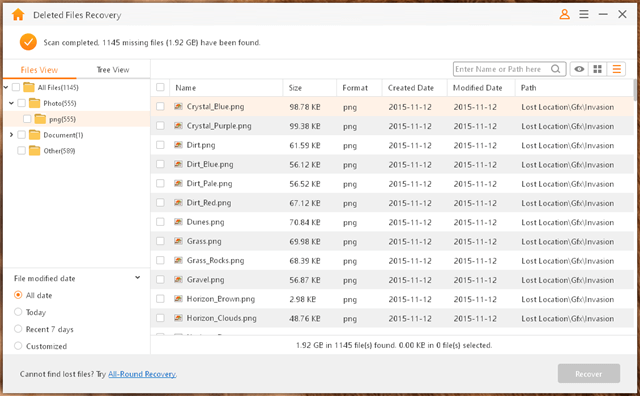Click the Crystal_Blue.png file icon
This screenshot has height=396, width=640.
coord(178,107)
